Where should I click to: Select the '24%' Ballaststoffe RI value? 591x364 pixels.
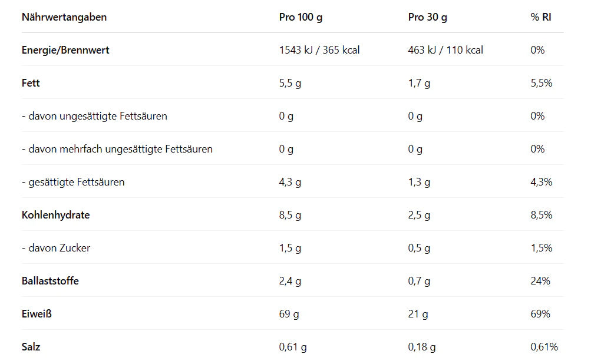click(540, 281)
